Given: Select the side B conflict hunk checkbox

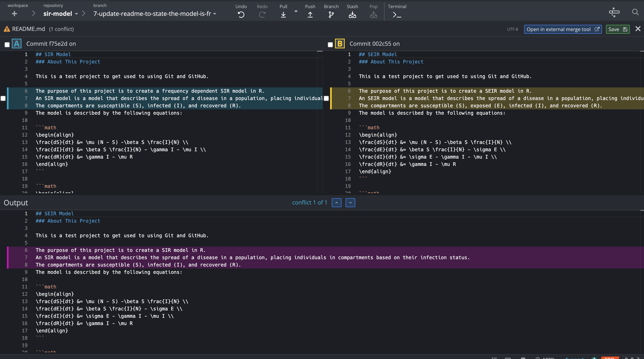Looking at the screenshot, I should point(326,98).
